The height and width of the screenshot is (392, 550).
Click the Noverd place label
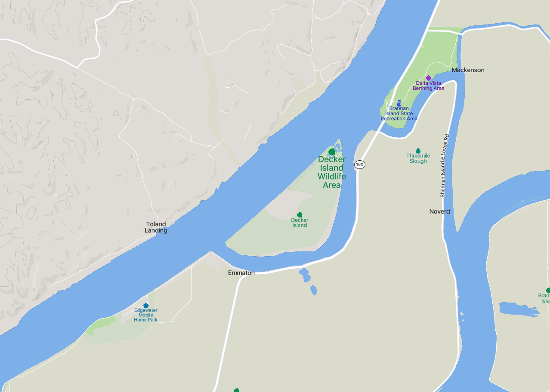[x=440, y=211]
